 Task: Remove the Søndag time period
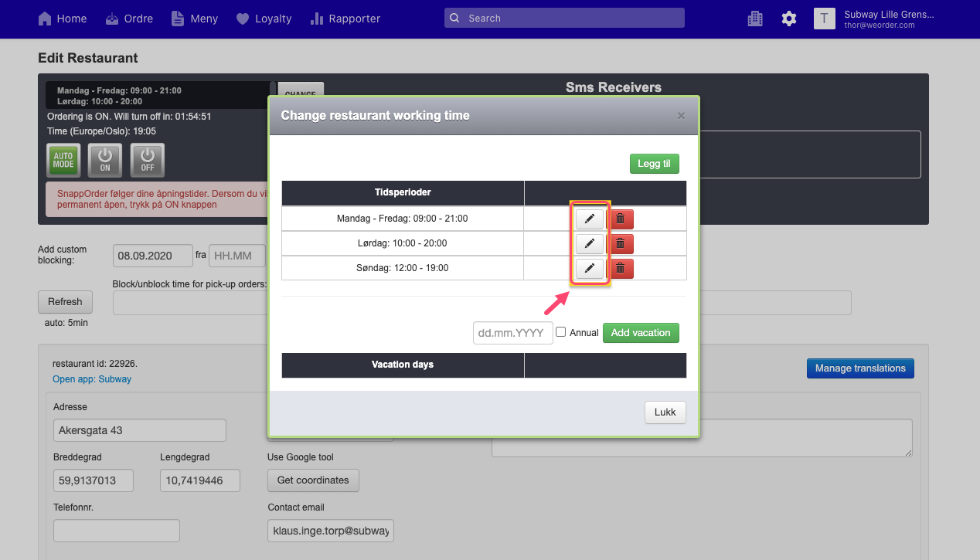point(621,268)
